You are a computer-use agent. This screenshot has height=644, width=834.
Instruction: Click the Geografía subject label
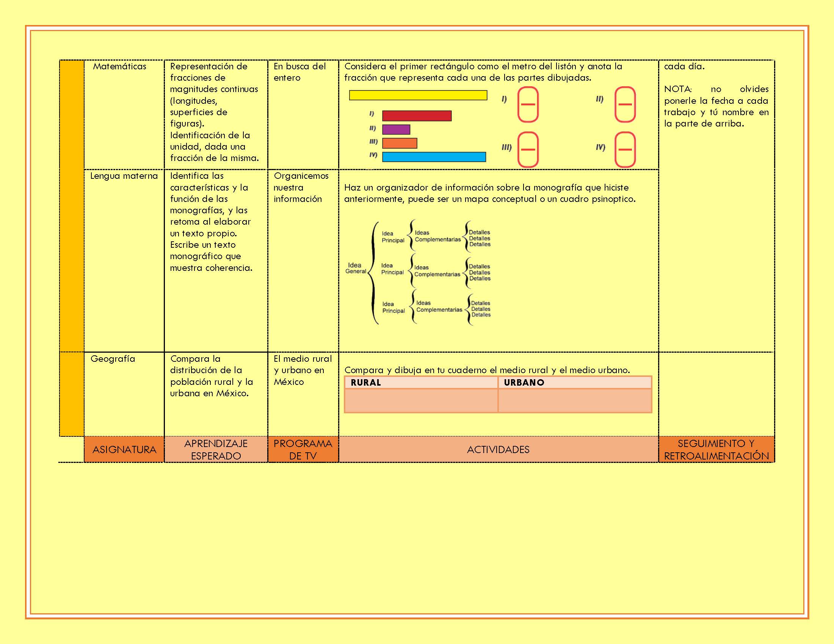click(113, 359)
